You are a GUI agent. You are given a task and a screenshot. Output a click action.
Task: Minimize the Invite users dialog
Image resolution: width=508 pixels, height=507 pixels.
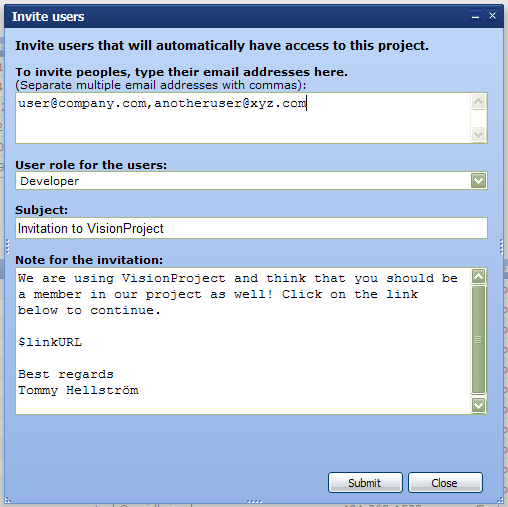[476, 16]
